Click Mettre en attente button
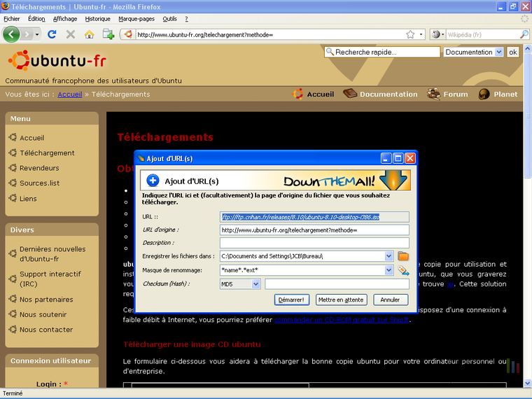Screen dimensions: 532x399 341,300
